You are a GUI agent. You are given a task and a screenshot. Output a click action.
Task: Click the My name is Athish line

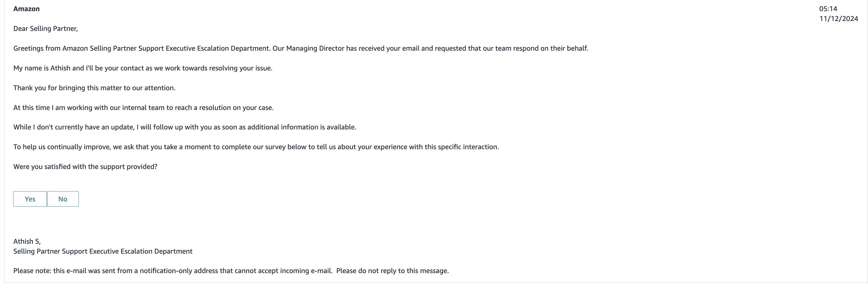[143, 68]
